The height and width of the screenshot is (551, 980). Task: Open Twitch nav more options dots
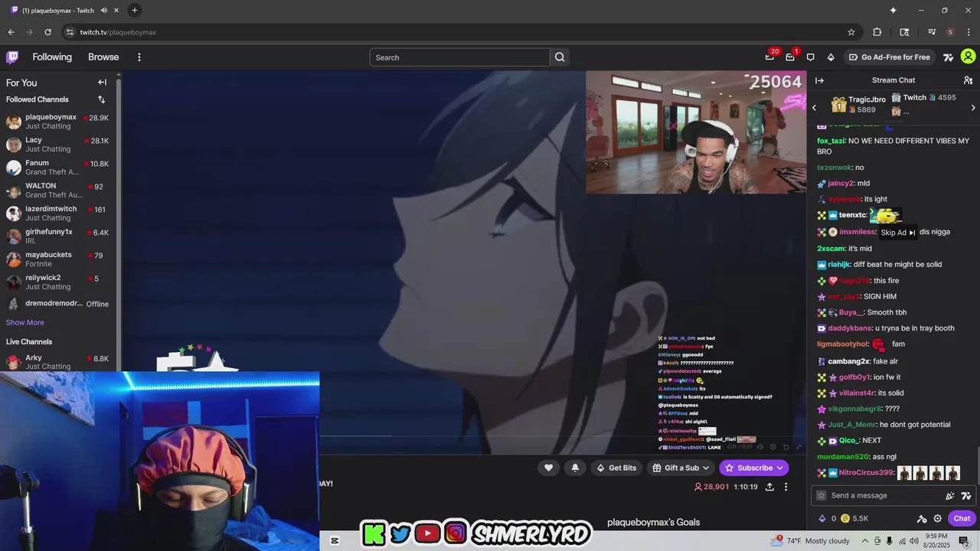click(x=139, y=57)
